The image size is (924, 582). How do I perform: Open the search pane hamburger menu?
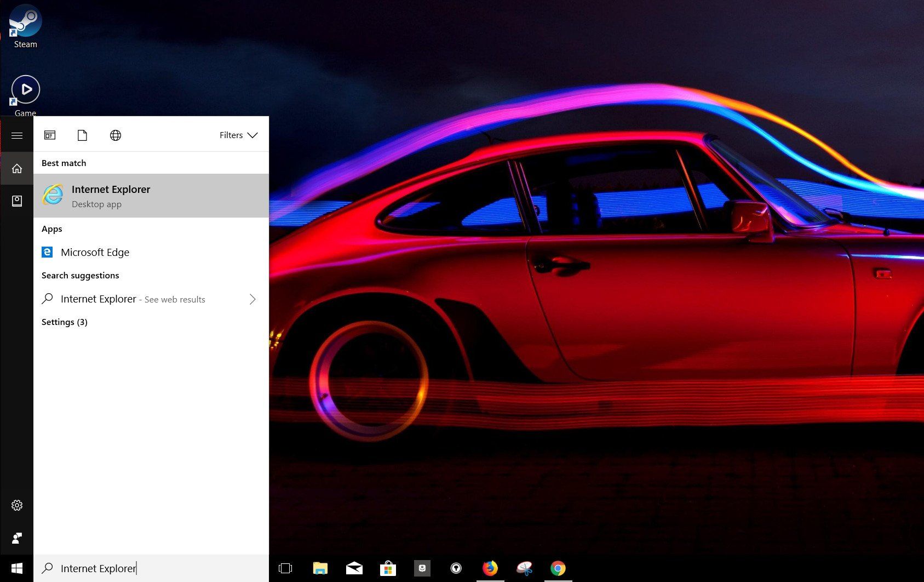click(x=17, y=135)
